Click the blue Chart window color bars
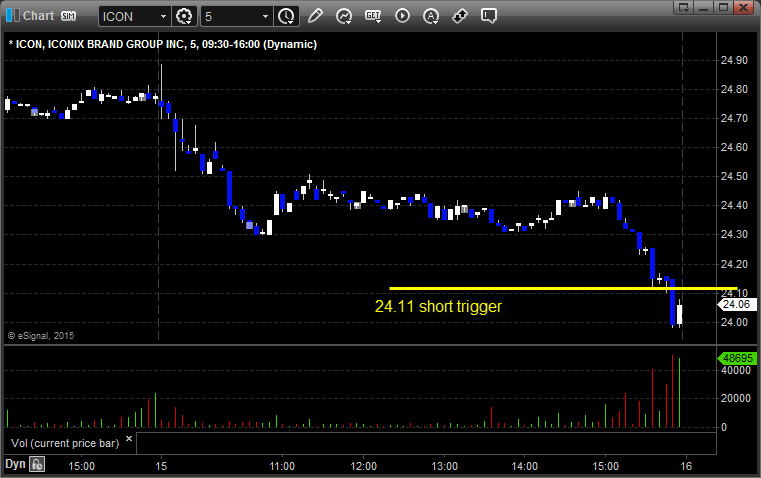The height and width of the screenshot is (478, 761). click(12, 16)
